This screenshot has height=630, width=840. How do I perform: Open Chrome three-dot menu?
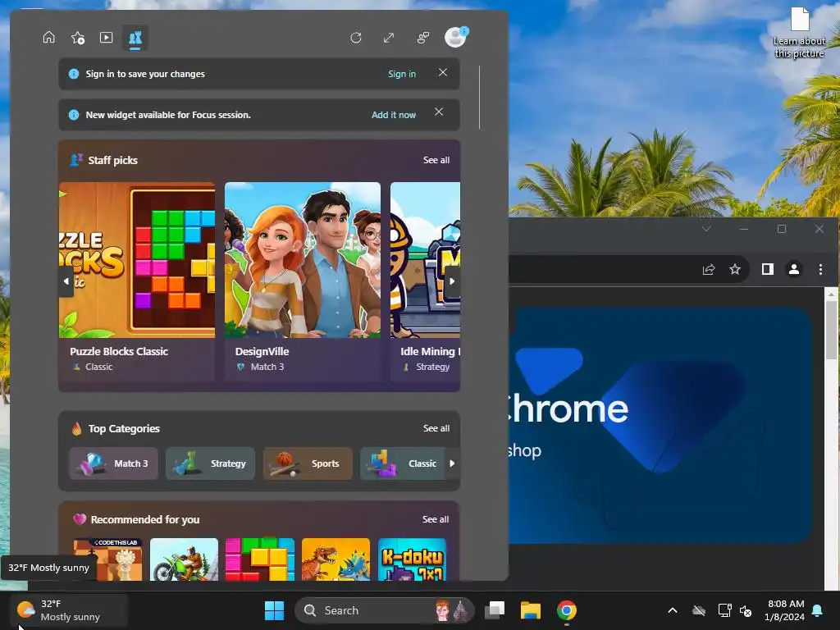[x=820, y=269]
